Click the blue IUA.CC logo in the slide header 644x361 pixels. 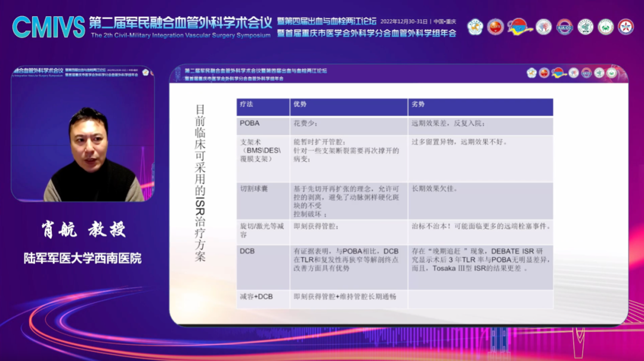pos(587,73)
